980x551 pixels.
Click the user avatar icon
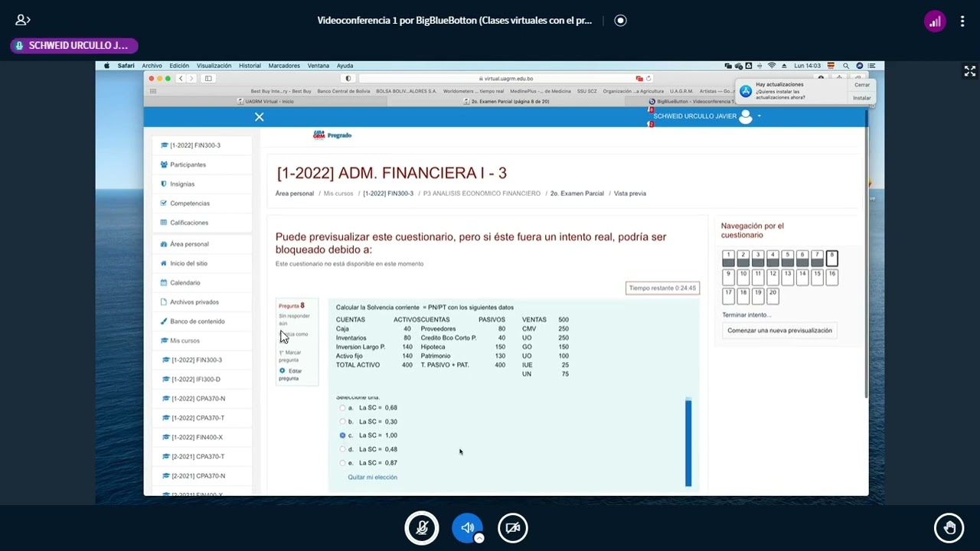[x=745, y=117]
